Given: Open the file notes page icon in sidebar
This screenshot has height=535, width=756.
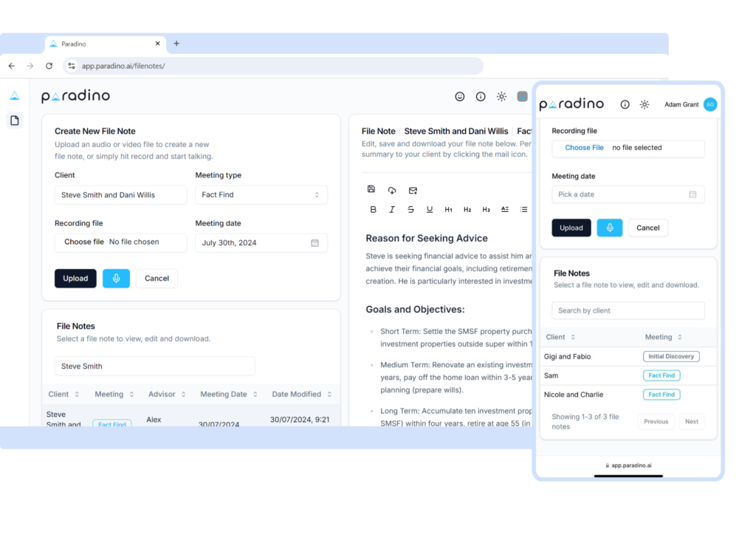Looking at the screenshot, I should click(x=15, y=120).
